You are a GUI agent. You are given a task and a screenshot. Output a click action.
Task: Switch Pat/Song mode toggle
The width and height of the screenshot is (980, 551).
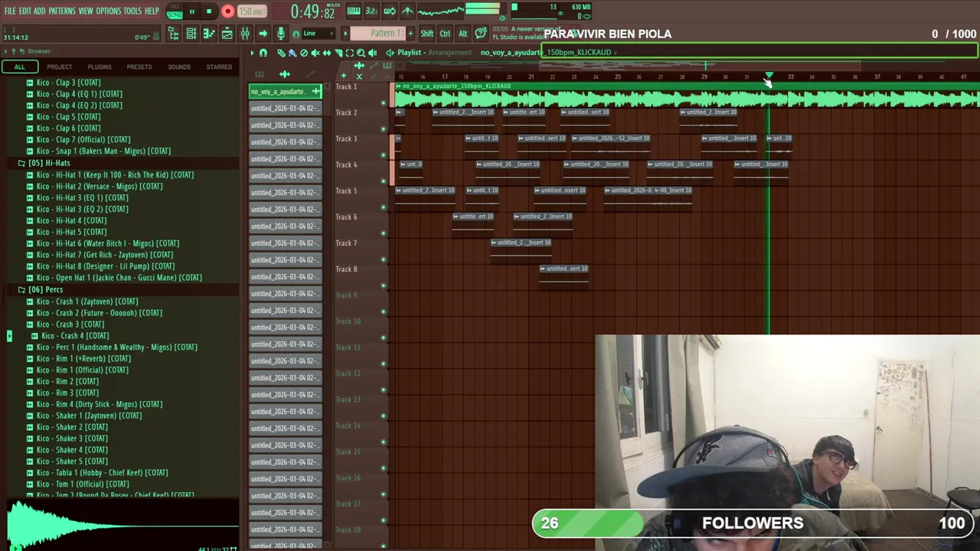(175, 11)
